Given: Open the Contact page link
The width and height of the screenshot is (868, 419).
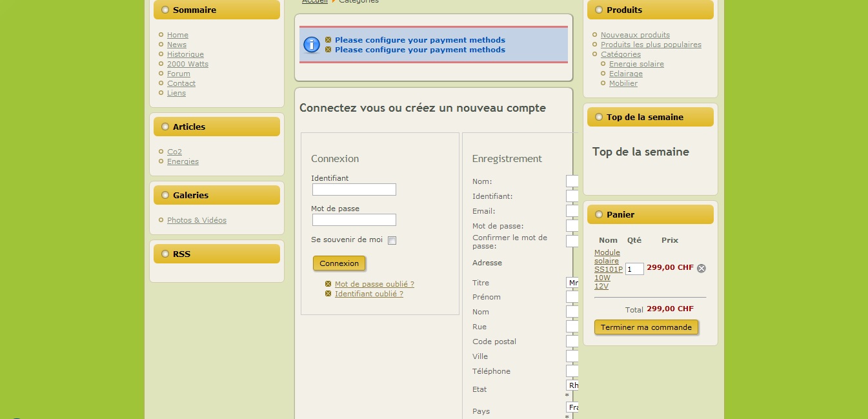Looking at the screenshot, I should (181, 83).
